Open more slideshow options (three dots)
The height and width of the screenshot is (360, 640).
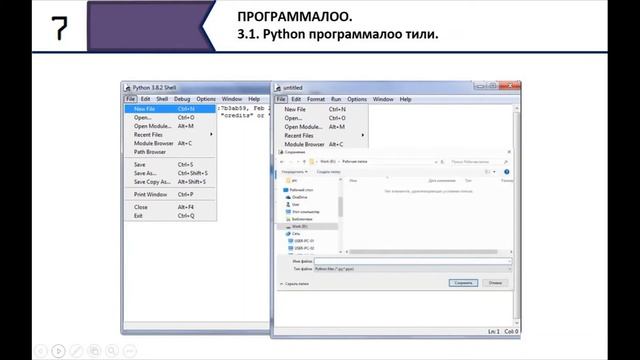130,351
